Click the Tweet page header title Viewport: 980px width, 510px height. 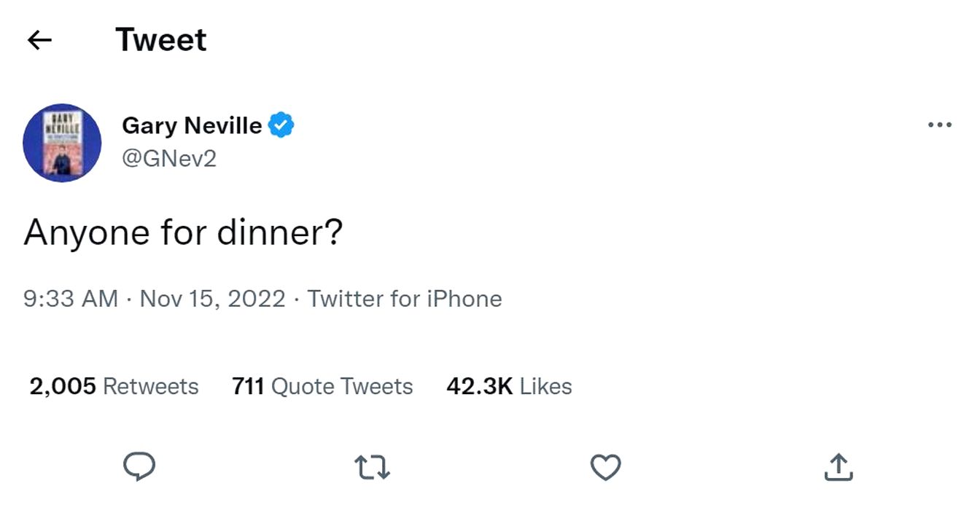click(161, 40)
